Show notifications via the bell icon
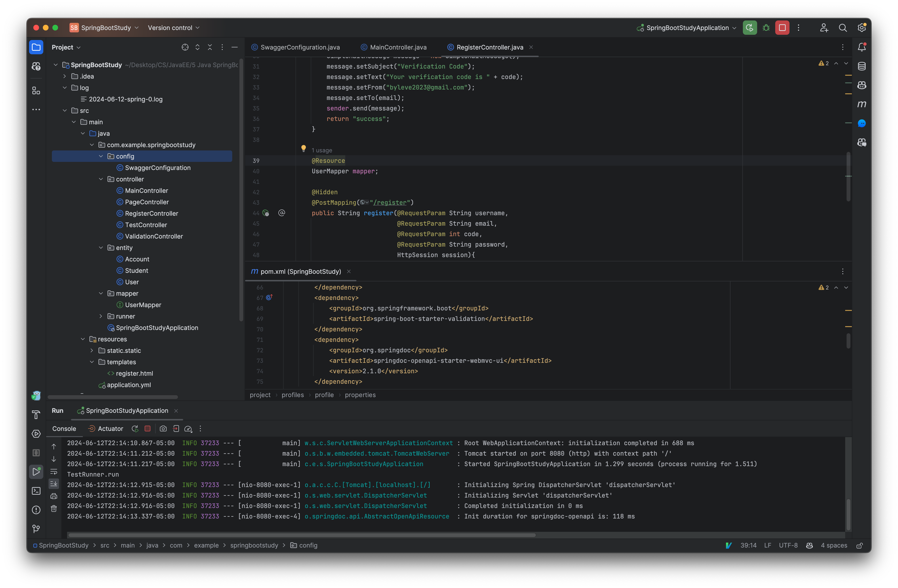The height and width of the screenshot is (588, 898). tap(862, 47)
